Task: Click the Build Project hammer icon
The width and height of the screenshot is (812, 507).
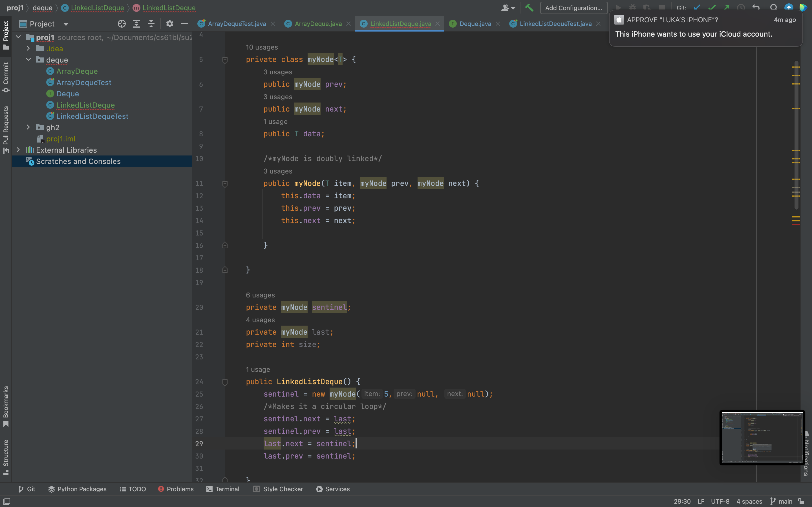Action: [x=529, y=7]
